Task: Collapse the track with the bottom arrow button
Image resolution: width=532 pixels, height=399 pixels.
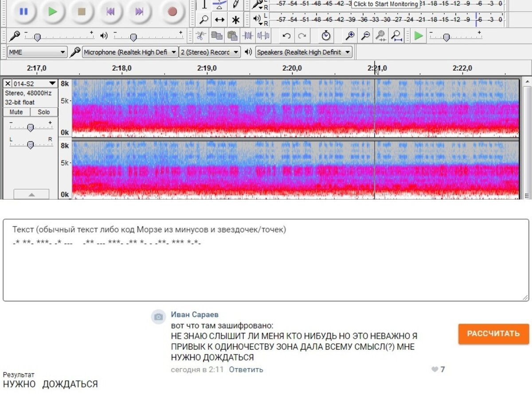Action: [x=31, y=195]
